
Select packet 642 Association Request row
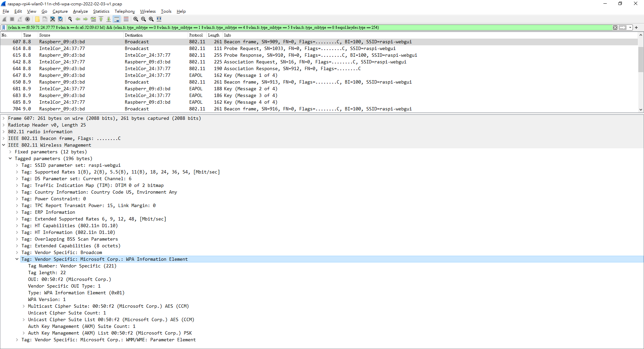(x=319, y=62)
